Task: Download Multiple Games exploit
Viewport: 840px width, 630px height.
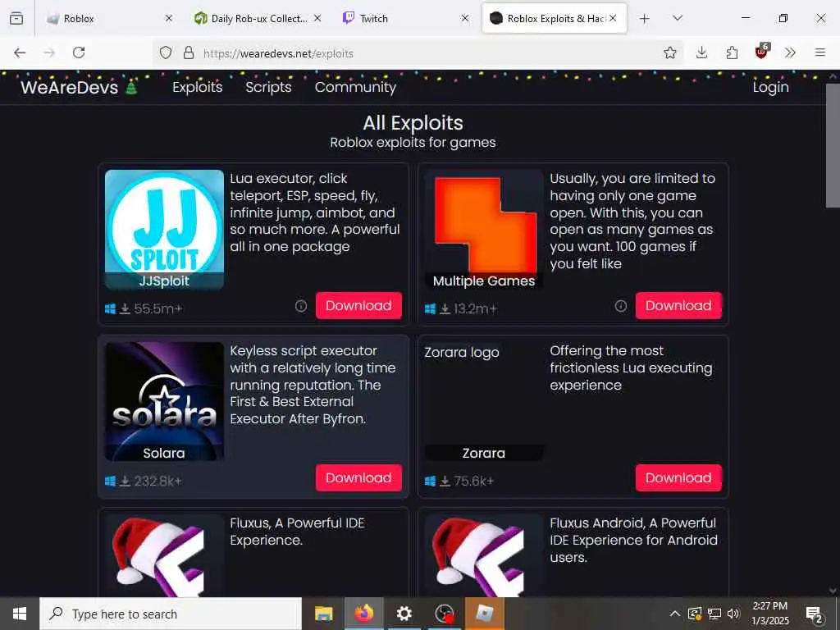Action: coord(678,305)
